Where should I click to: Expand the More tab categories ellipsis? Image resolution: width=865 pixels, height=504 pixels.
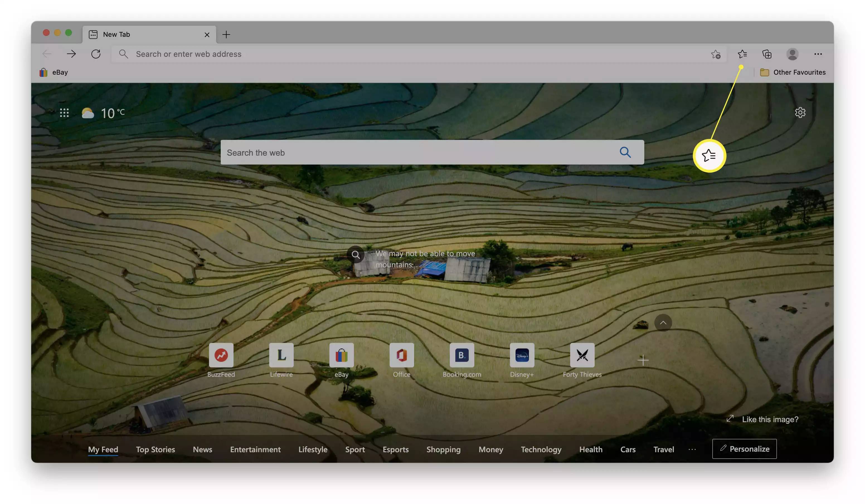692,449
